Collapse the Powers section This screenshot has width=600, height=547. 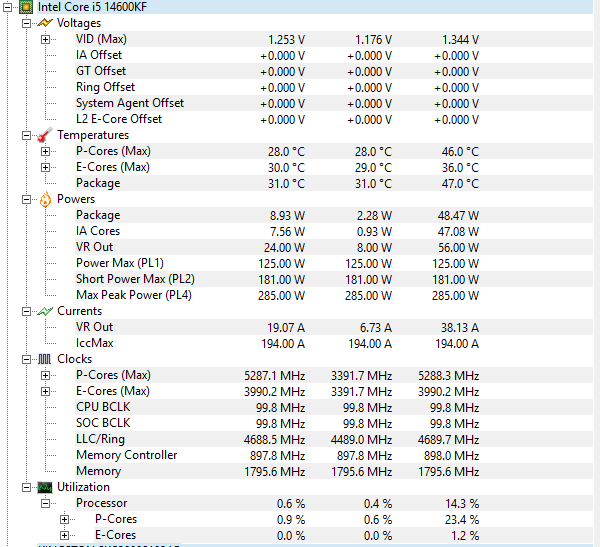(x=27, y=199)
